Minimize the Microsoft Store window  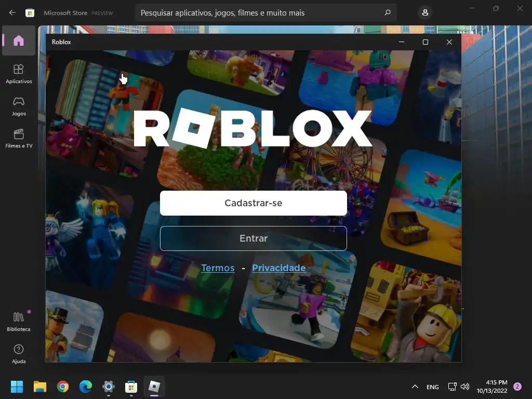pos(472,8)
